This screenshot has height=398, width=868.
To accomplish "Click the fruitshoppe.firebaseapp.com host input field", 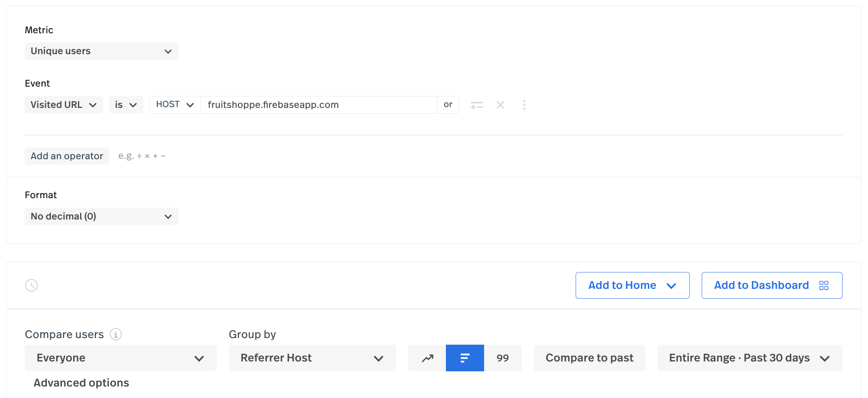I will pyautogui.click(x=318, y=105).
